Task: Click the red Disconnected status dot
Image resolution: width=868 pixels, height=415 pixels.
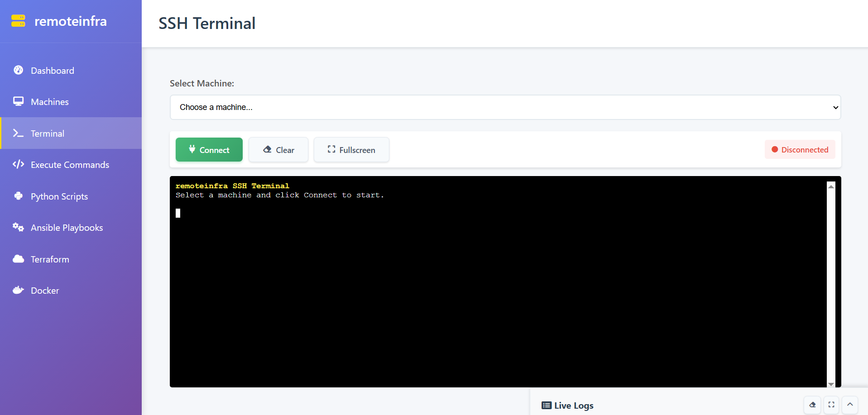Action: coord(775,149)
